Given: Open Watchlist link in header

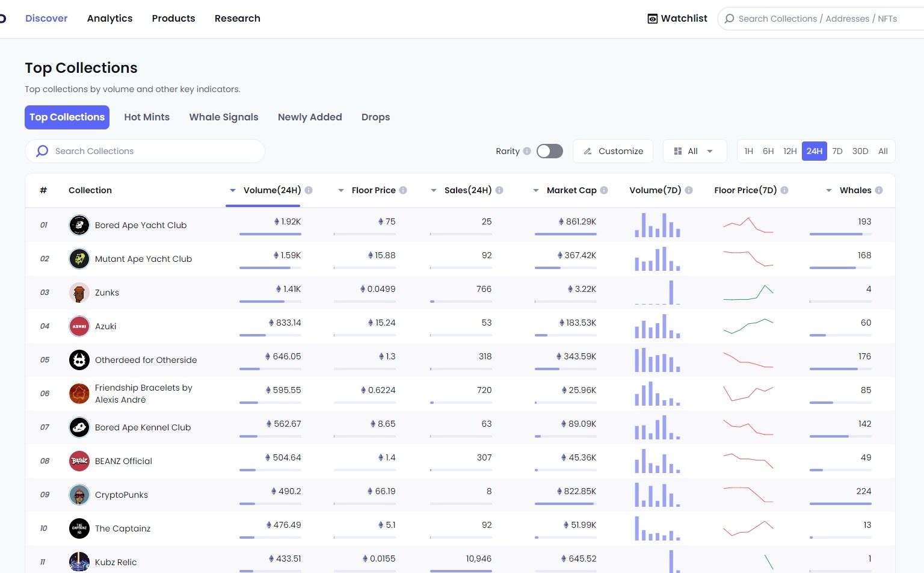Looking at the screenshot, I should [677, 19].
